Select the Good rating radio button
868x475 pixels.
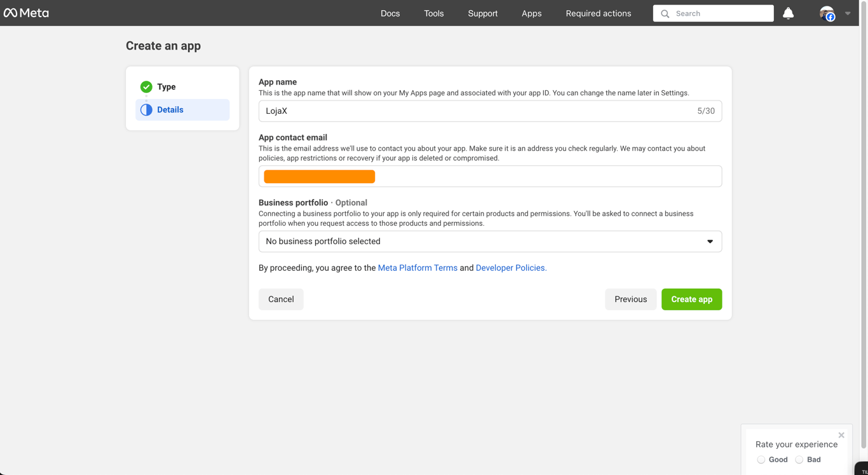(761, 460)
